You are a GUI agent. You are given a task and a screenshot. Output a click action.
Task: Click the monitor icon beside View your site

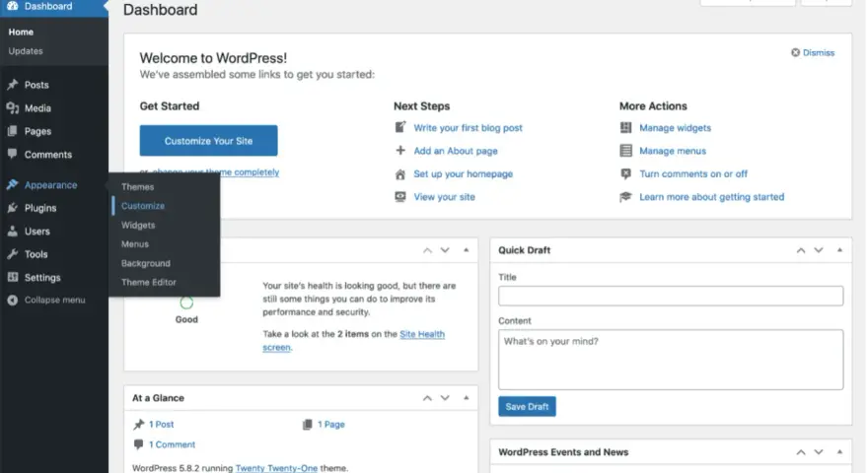(400, 197)
